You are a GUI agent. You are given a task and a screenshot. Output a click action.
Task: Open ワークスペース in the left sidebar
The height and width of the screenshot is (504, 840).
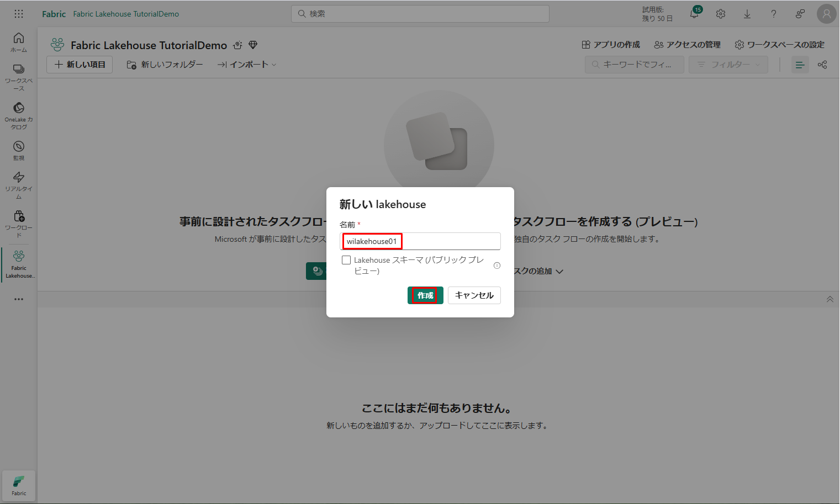pyautogui.click(x=19, y=77)
